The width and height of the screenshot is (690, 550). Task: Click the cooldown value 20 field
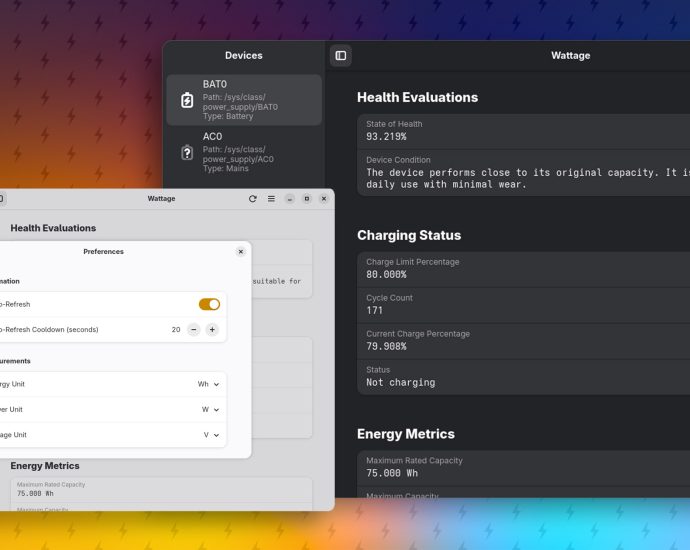[176, 330]
